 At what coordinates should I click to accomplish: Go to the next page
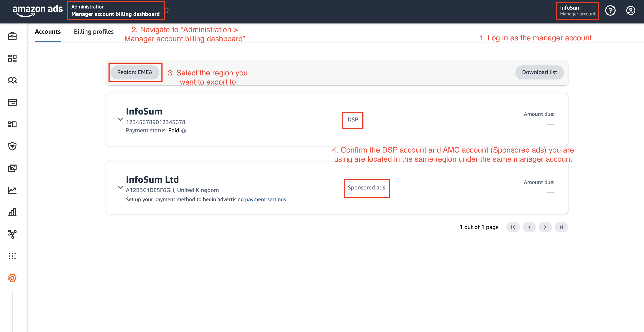(545, 227)
